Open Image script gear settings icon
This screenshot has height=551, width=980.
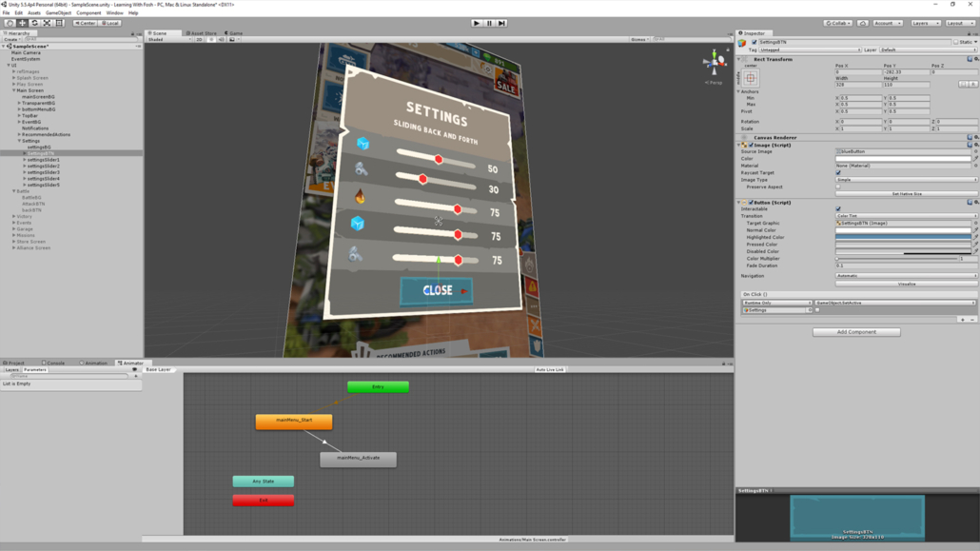click(x=976, y=145)
